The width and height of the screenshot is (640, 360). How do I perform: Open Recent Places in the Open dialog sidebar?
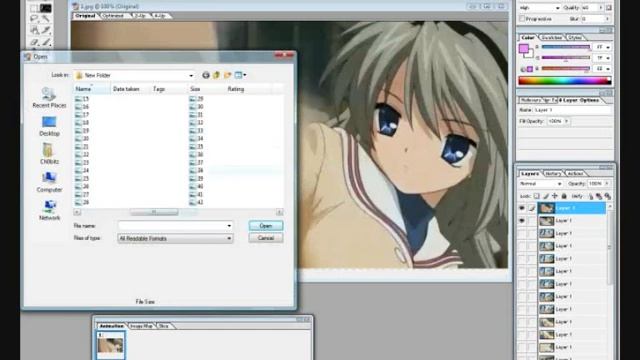point(49,98)
